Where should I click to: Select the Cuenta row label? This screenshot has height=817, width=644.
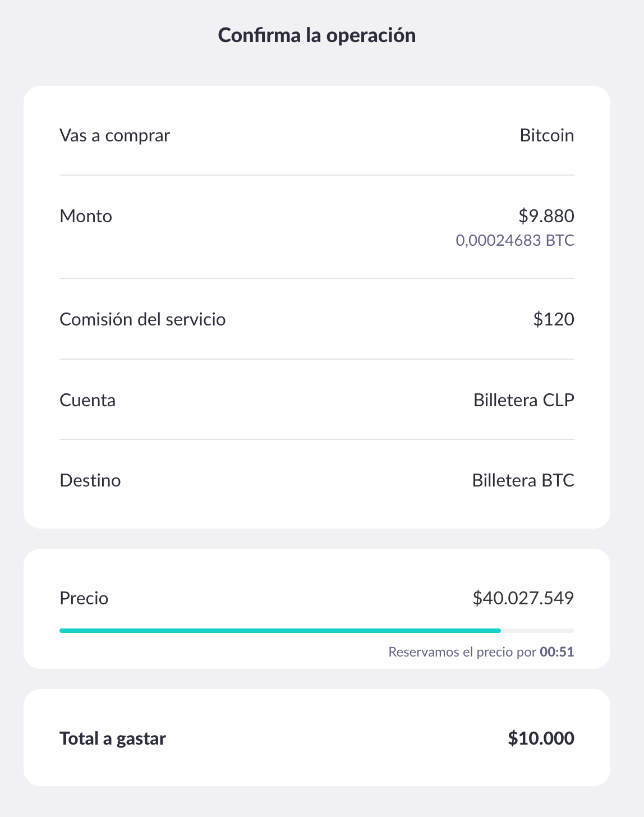click(88, 400)
